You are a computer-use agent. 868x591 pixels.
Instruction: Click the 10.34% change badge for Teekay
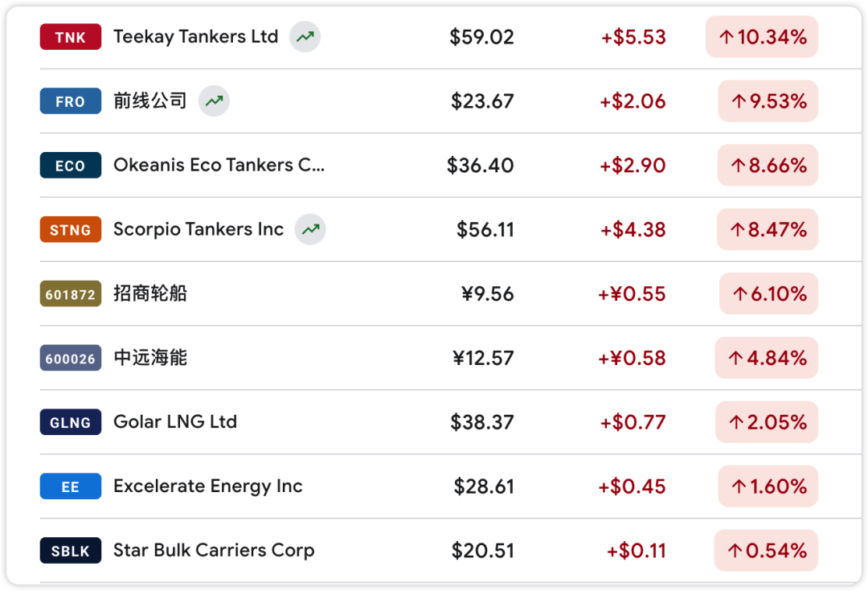pyautogui.click(x=762, y=37)
